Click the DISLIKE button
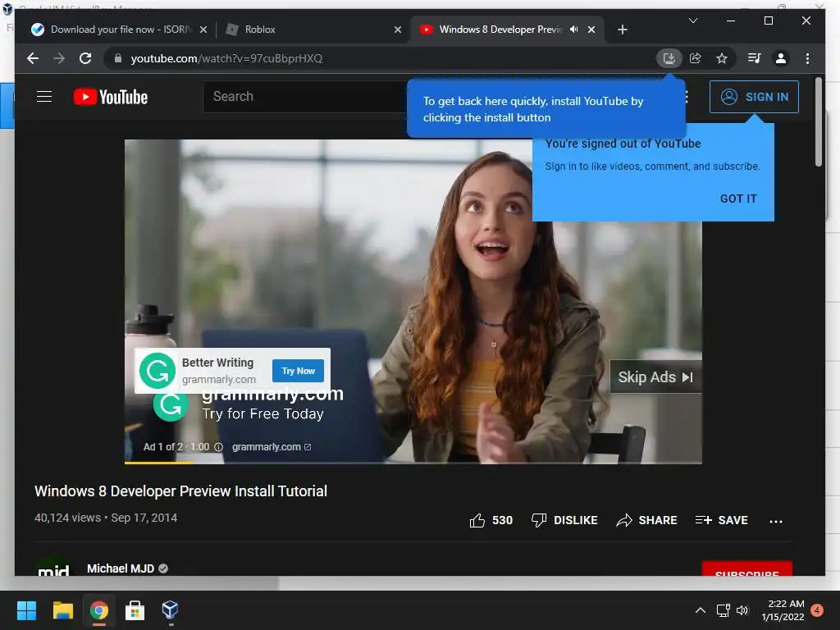The width and height of the screenshot is (840, 630). click(x=564, y=520)
